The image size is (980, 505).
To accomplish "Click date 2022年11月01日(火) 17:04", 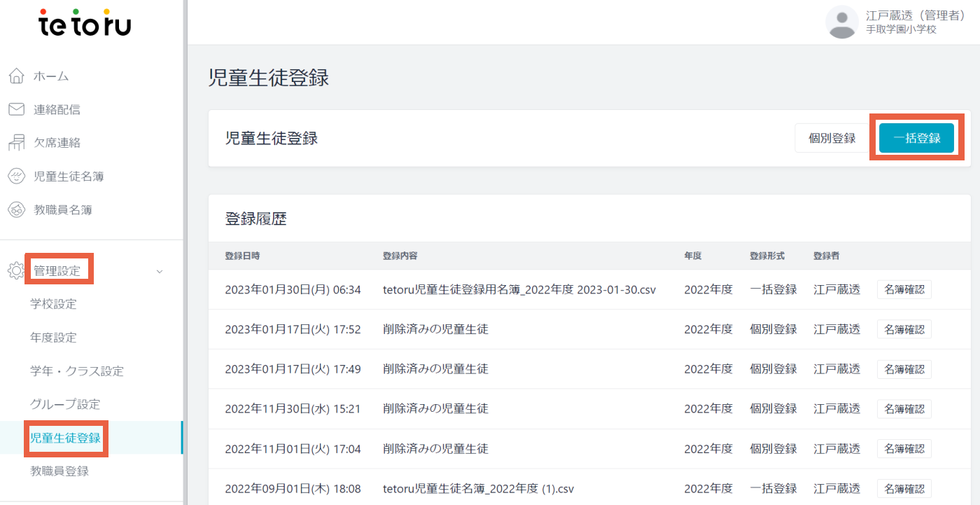I will pos(293,448).
